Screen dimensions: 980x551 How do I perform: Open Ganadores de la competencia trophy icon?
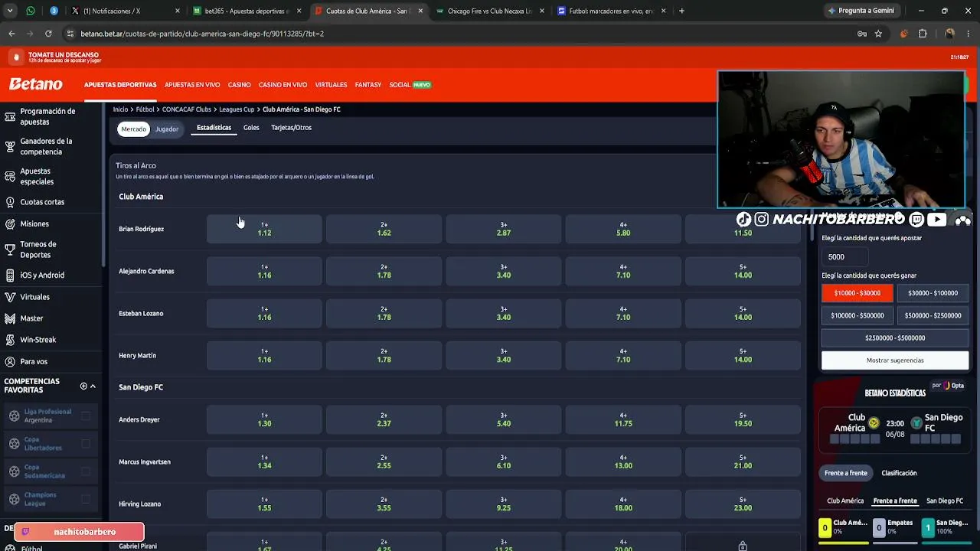click(10, 146)
